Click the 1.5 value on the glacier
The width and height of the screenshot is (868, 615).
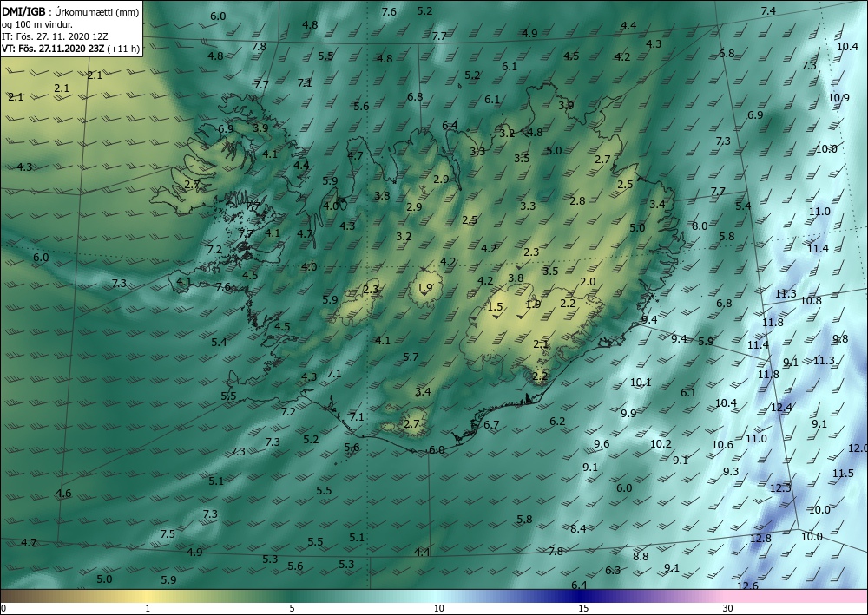point(495,307)
